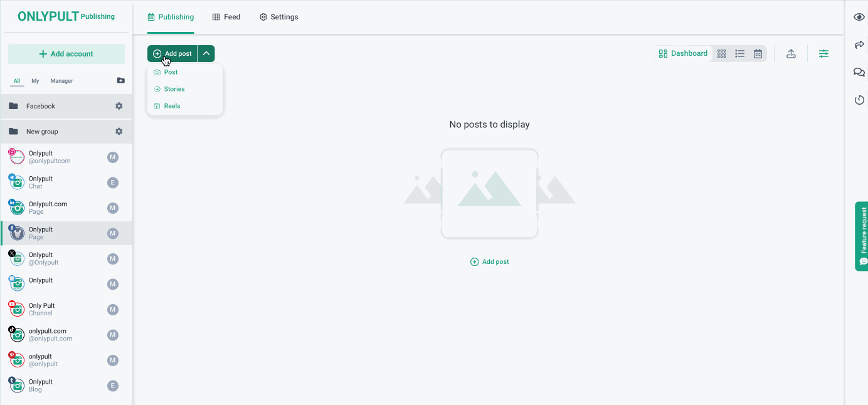868x405 pixels.
Task: Click the share arrow icon in sidebar
Action: pos(859,45)
